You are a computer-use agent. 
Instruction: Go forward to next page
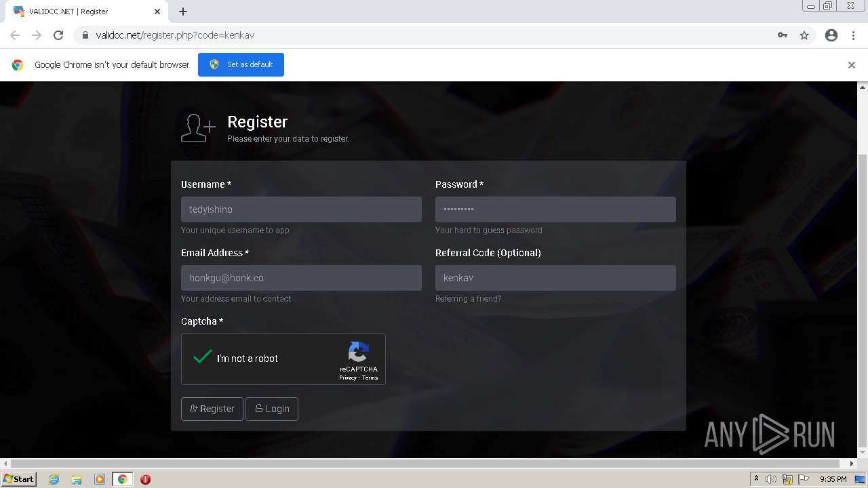click(37, 35)
